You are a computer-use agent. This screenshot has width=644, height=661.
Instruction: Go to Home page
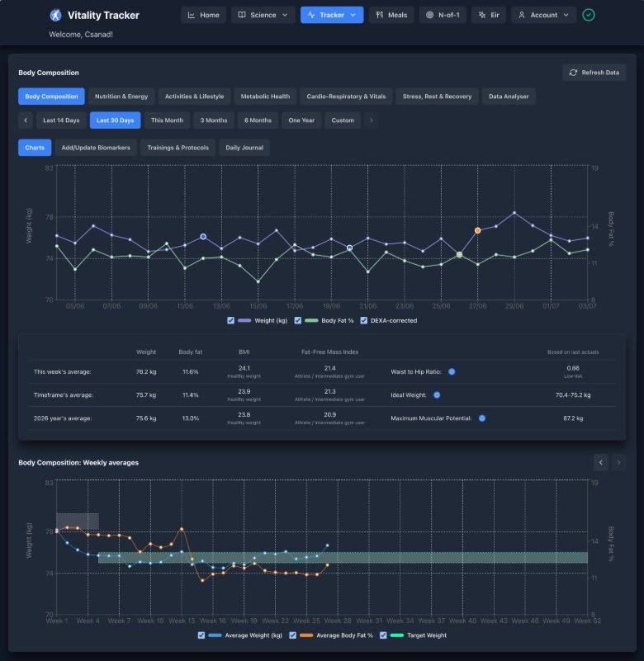[203, 15]
